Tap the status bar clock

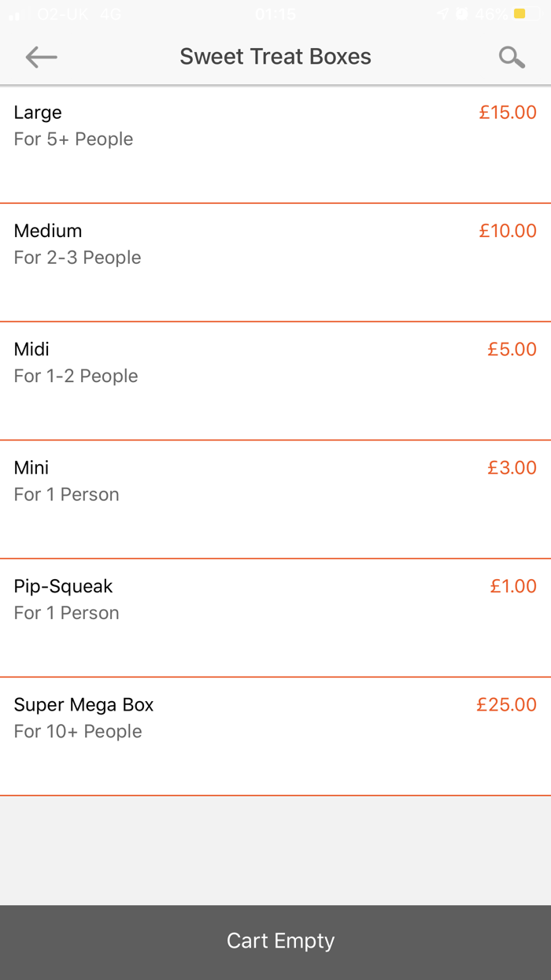pyautogui.click(x=275, y=14)
